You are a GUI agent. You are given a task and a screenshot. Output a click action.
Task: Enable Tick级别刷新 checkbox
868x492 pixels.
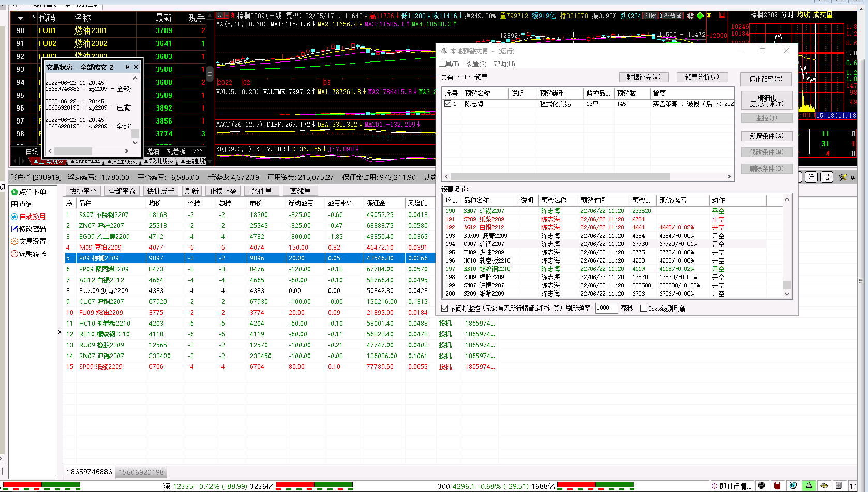643,309
